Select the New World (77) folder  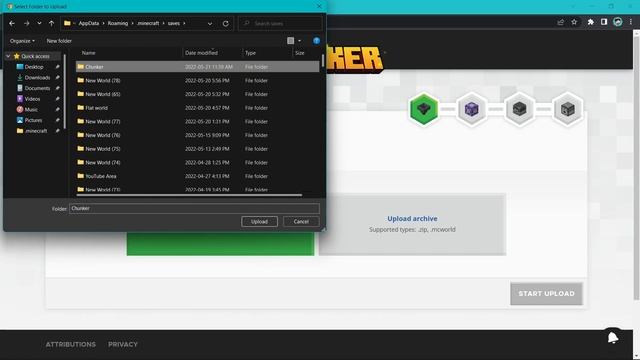(x=198, y=122)
